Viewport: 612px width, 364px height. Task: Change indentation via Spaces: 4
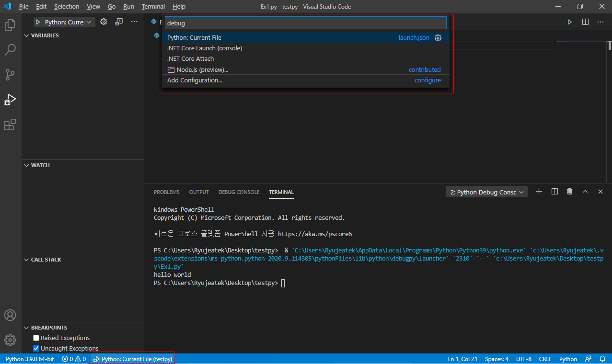497,359
